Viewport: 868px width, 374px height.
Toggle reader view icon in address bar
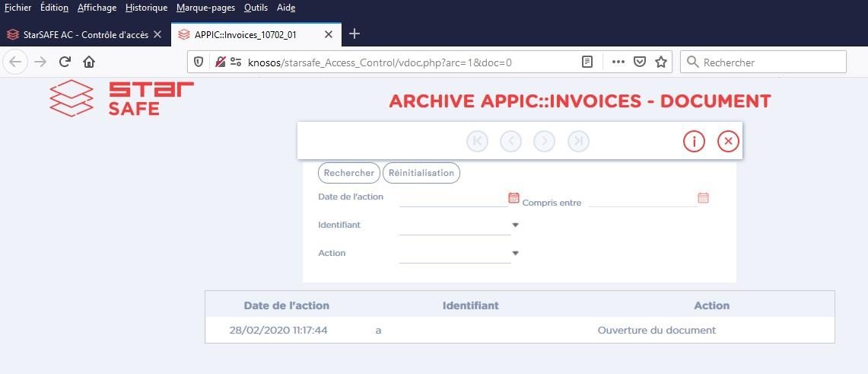(587, 62)
